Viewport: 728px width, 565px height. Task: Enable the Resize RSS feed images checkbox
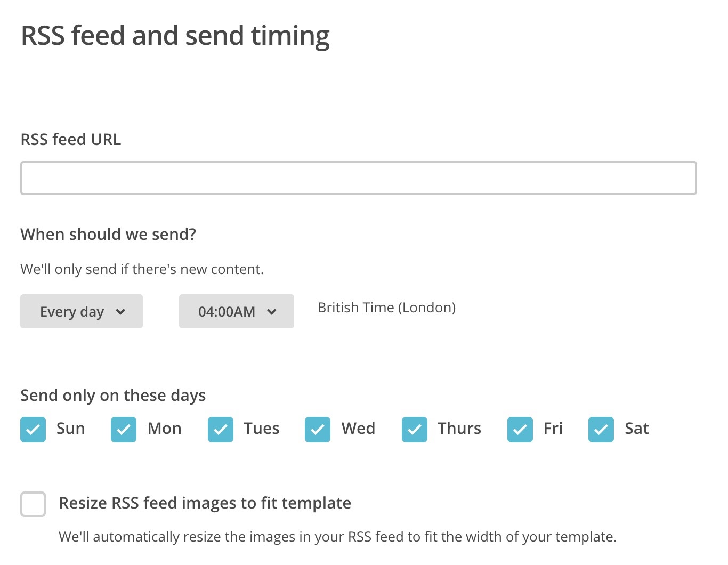pos(33,504)
